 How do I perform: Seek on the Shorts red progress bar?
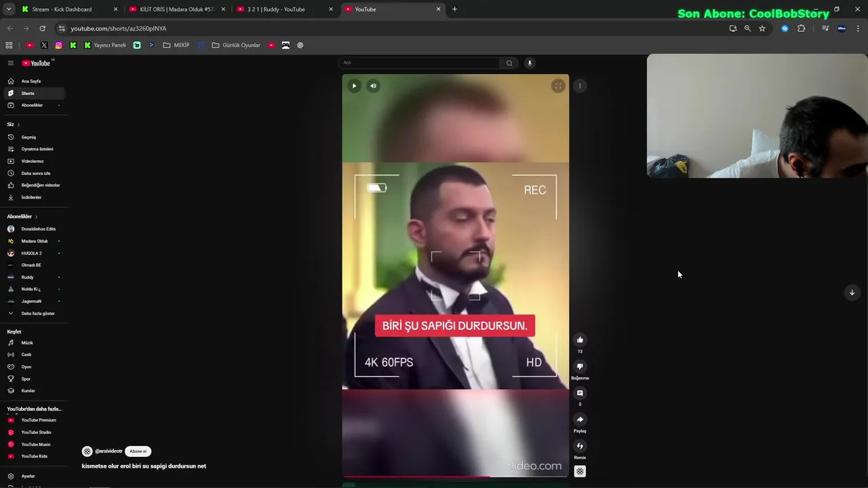[x=455, y=476]
